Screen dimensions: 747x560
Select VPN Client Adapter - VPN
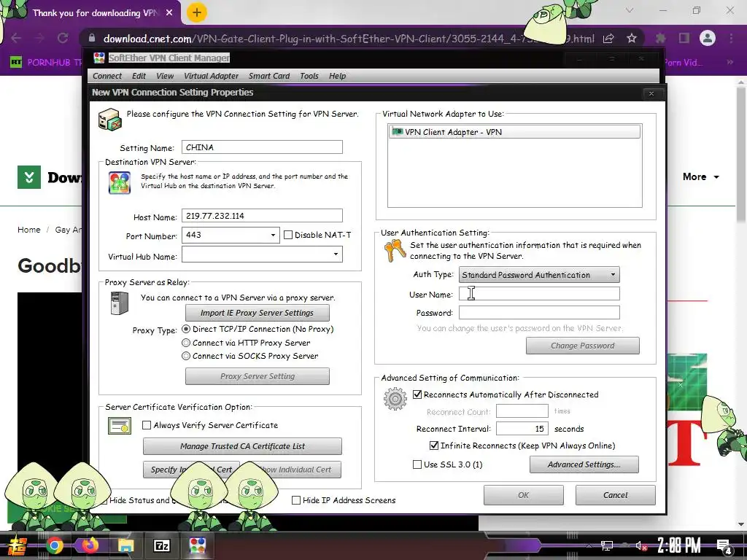(514, 132)
